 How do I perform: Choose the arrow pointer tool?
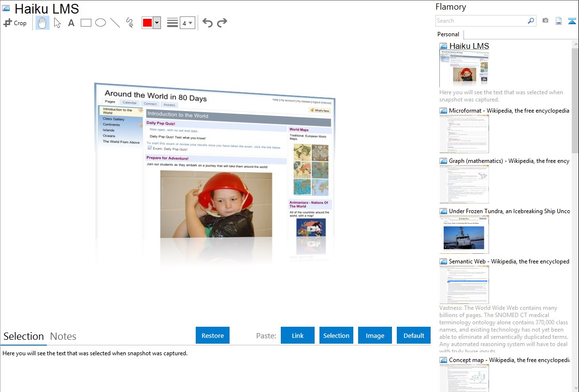57,23
